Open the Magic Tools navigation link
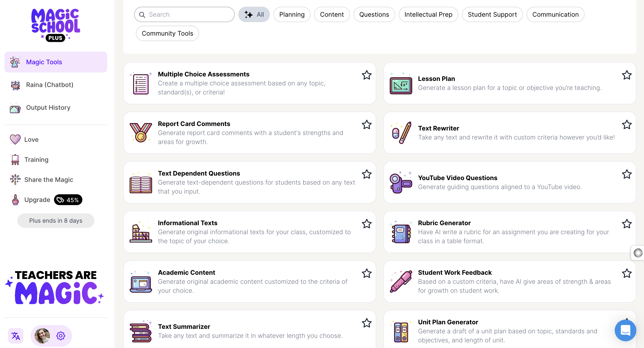Viewport: 644px width, 348px height. 44,62
